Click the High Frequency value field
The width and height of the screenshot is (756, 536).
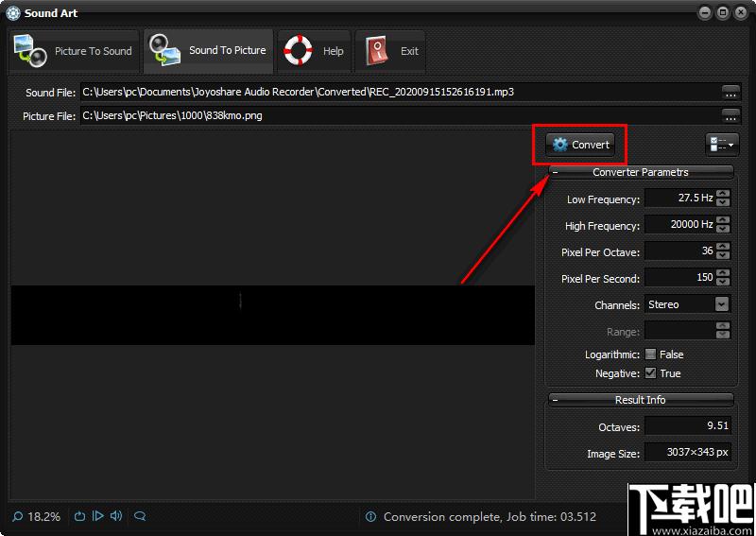click(x=679, y=224)
